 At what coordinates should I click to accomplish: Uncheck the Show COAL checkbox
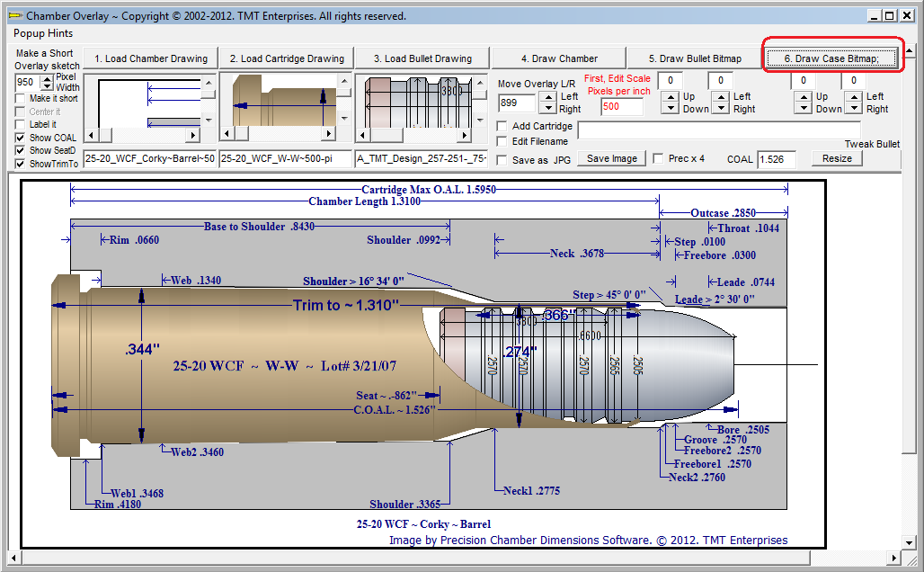click(20, 138)
